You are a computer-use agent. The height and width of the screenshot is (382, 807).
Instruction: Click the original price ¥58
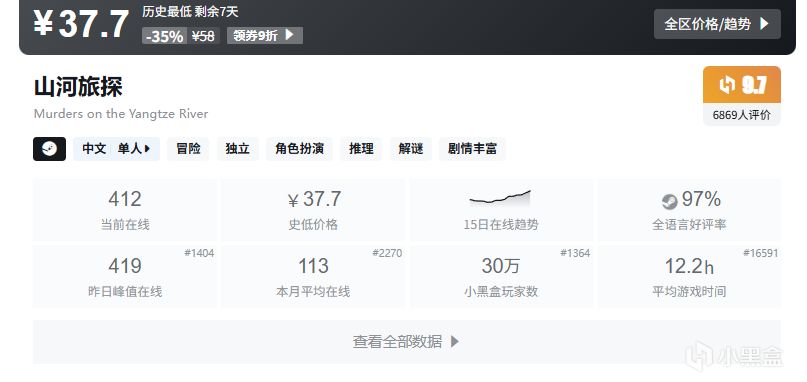point(203,36)
